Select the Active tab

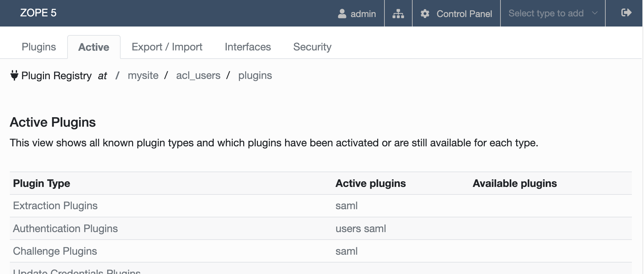[94, 47]
